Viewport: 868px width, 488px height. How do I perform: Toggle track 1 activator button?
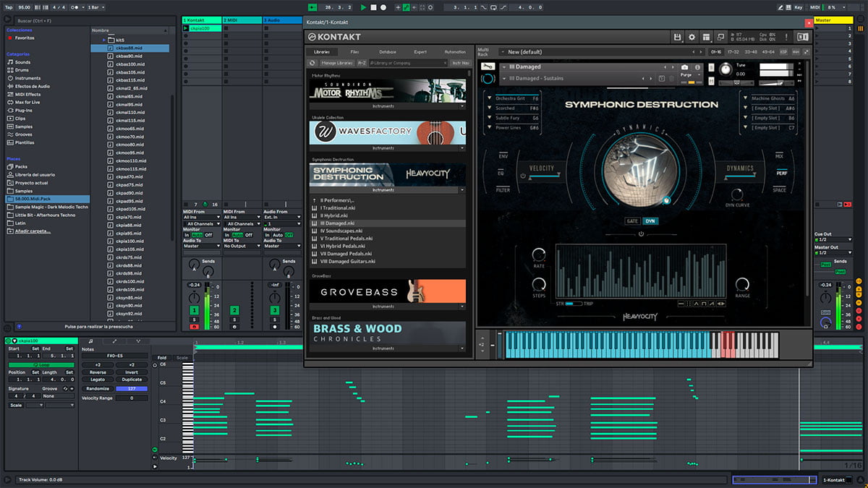pyautogui.click(x=194, y=310)
